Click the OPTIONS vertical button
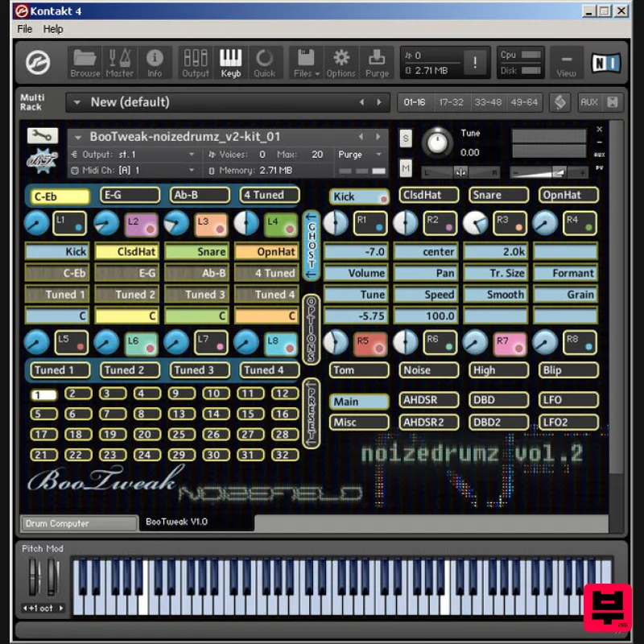Viewport: 644px width, 644px height. click(312, 329)
